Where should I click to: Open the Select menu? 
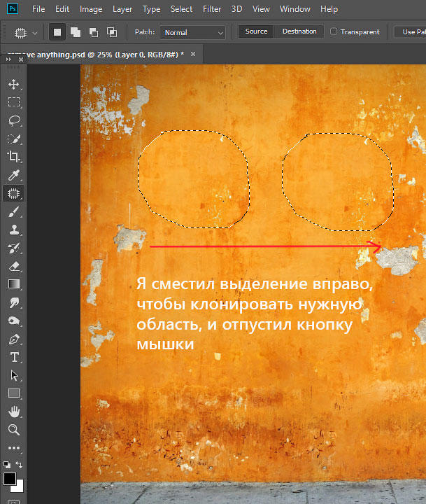[181, 9]
